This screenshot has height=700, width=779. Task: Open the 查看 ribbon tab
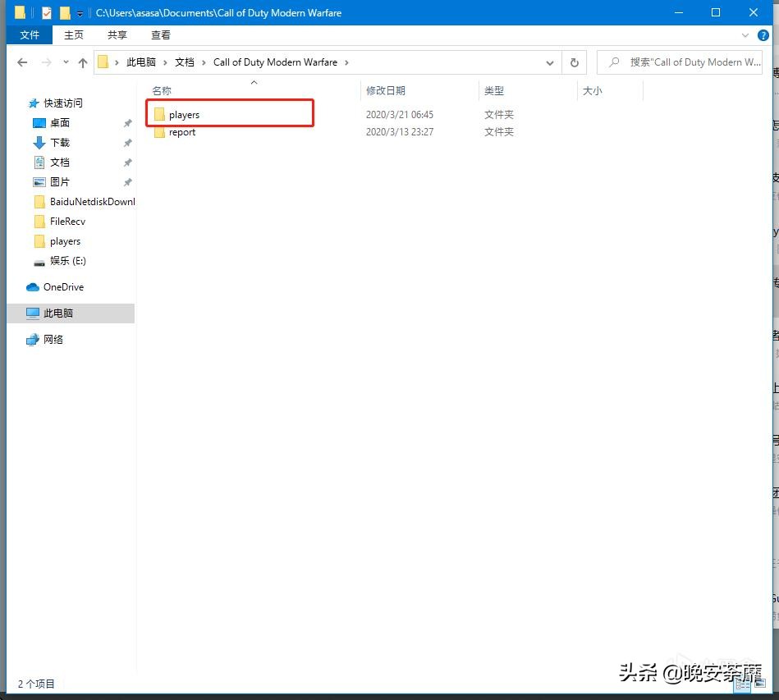coord(161,35)
